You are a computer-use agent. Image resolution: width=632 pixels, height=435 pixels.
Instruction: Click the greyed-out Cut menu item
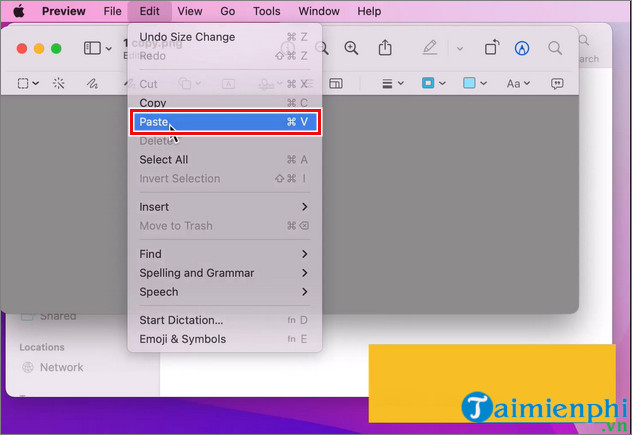click(x=224, y=84)
